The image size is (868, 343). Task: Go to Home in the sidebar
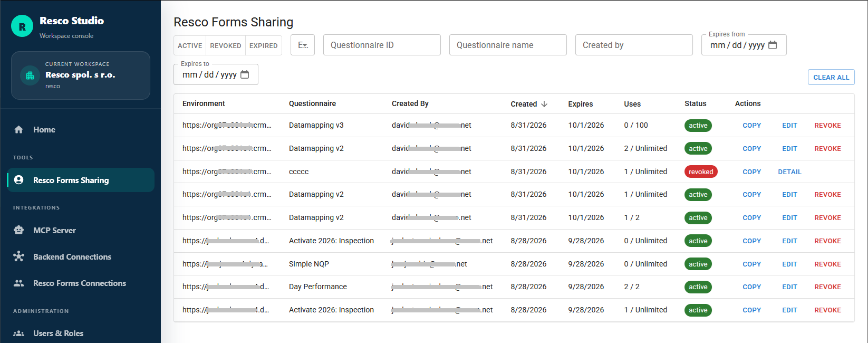81,130
